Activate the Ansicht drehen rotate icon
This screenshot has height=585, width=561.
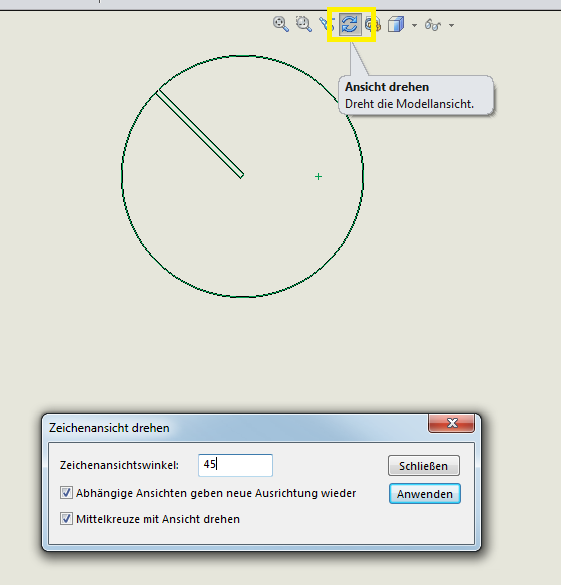[x=350, y=25]
